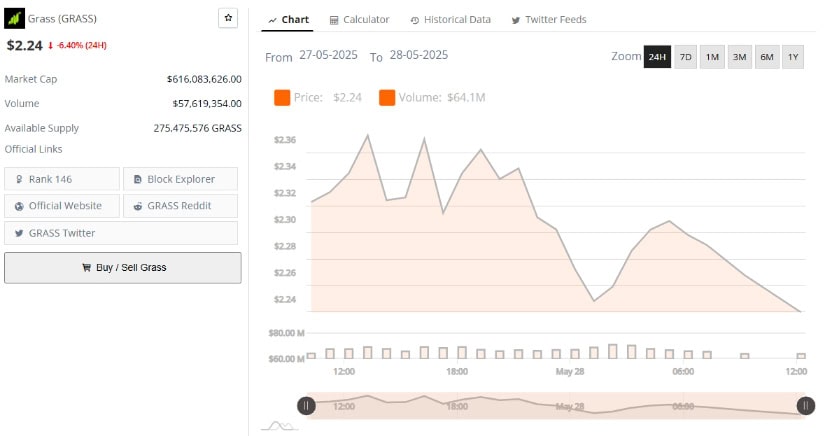The width and height of the screenshot is (825, 436).
Task: Click the Buy / Sell Grass button
Action: [x=123, y=268]
